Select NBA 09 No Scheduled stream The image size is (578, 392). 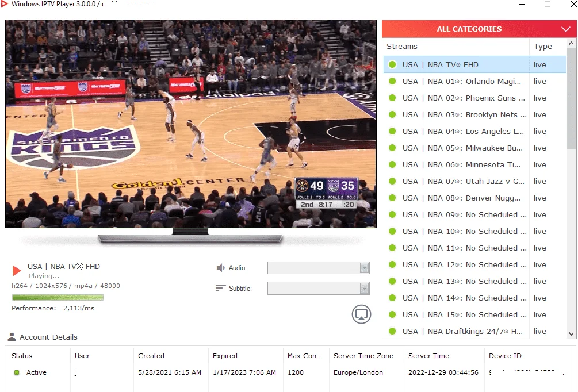click(475, 214)
